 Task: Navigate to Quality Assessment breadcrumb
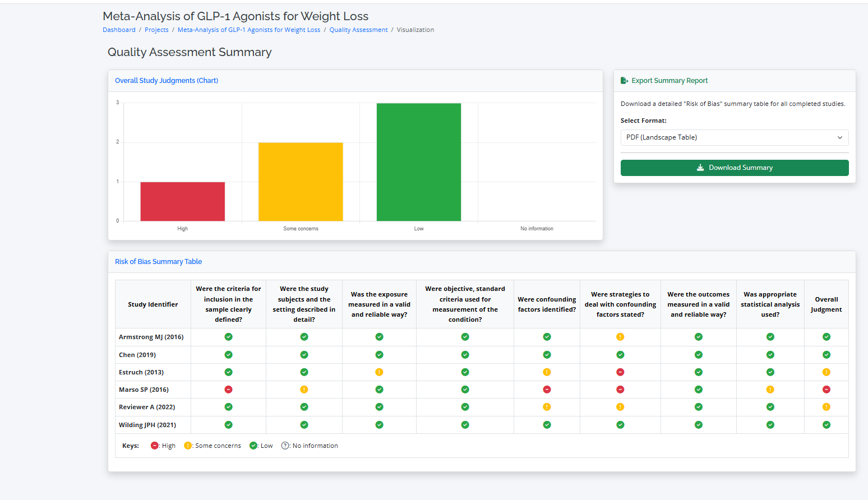point(358,30)
